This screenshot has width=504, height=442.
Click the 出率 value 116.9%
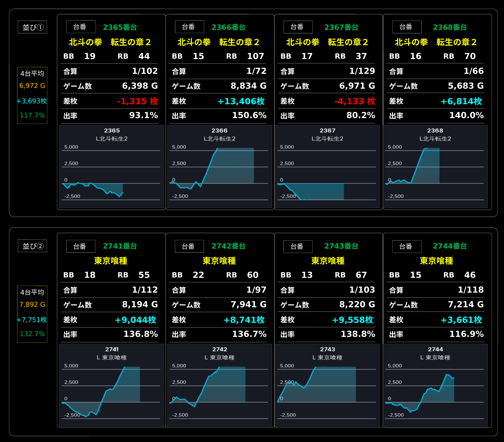pyautogui.click(x=467, y=334)
